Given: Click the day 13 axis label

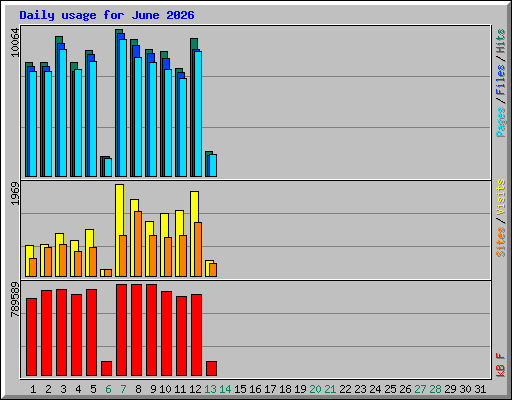Looking at the screenshot, I should click(210, 389).
